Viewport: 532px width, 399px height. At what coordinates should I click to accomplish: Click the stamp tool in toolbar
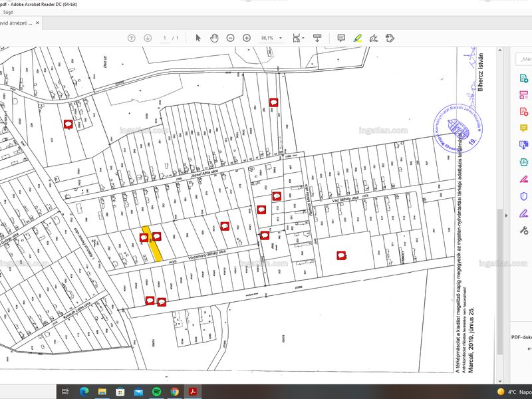click(x=390, y=38)
